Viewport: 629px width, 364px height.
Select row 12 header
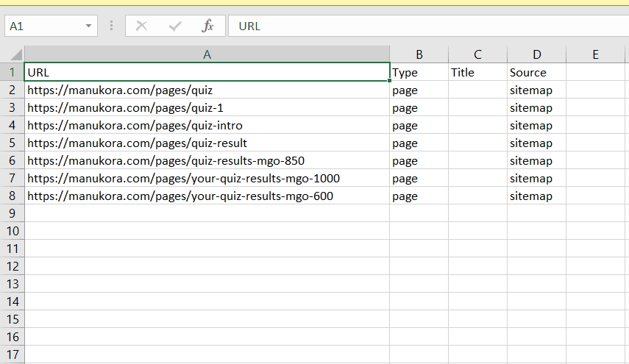point(12,266)
